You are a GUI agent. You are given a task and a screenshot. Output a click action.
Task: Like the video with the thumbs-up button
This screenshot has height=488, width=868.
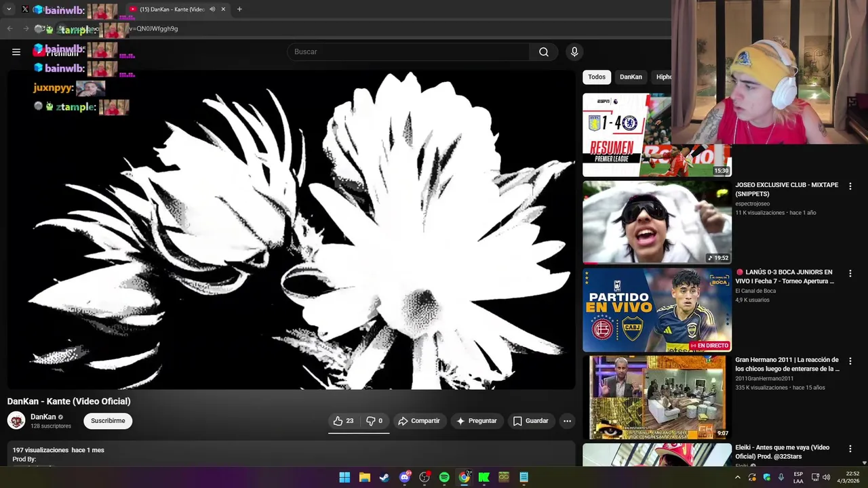click(x=344, y=421)
